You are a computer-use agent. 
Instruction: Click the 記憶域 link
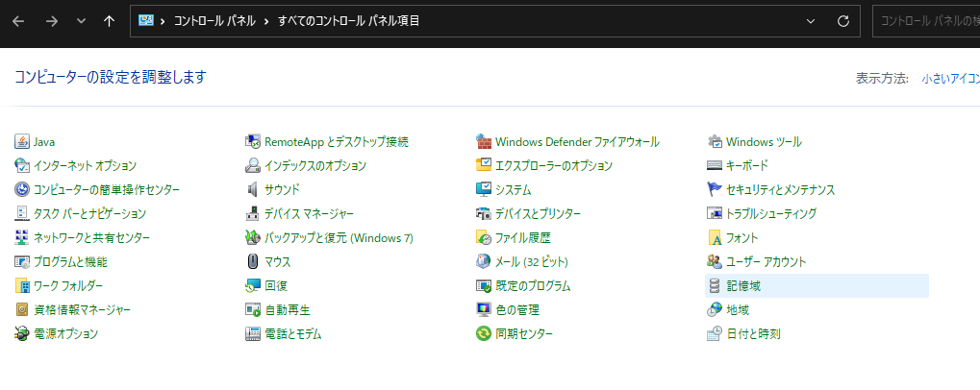point(743,286)
